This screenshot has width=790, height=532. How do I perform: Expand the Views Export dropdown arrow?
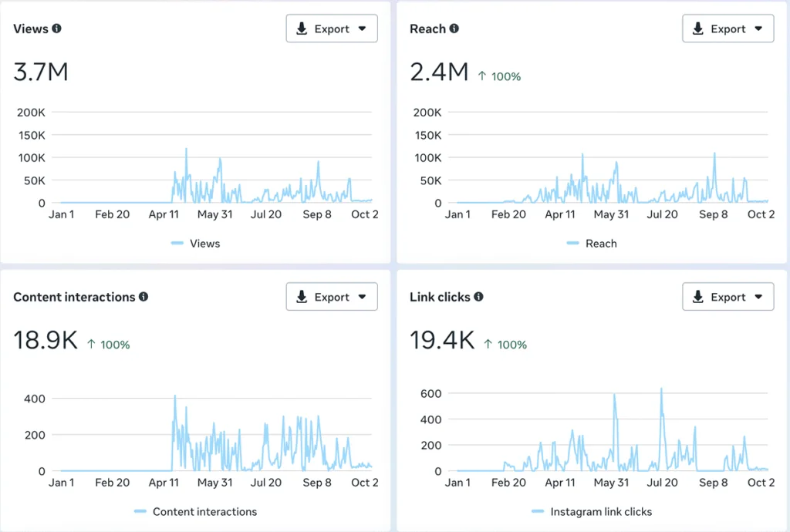click(x=363, y=29)
